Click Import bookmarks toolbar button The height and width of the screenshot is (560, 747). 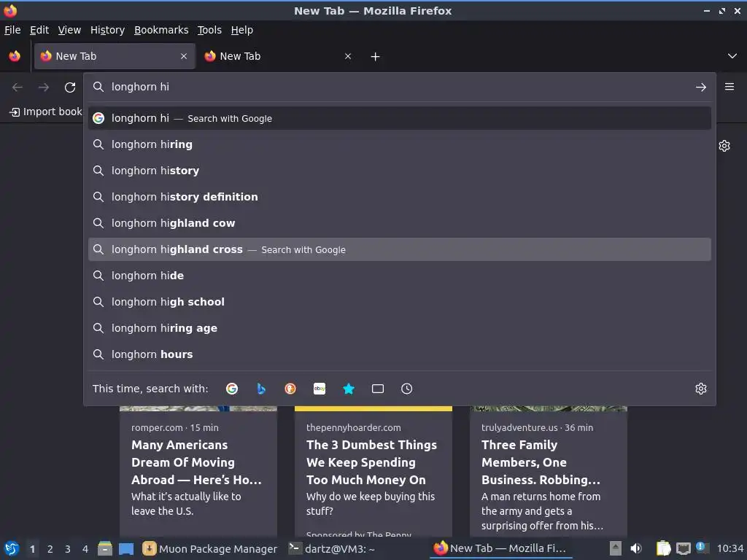(45, 112)
